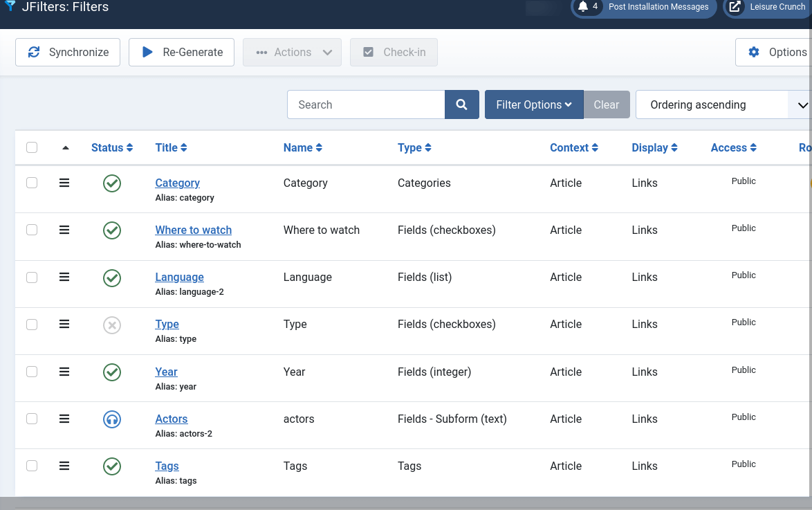Click the bell notifications icon

tap(583, 6)
